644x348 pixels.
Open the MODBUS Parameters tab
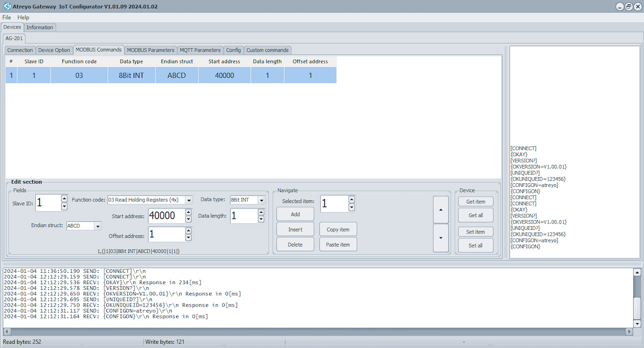click(150, 50)
